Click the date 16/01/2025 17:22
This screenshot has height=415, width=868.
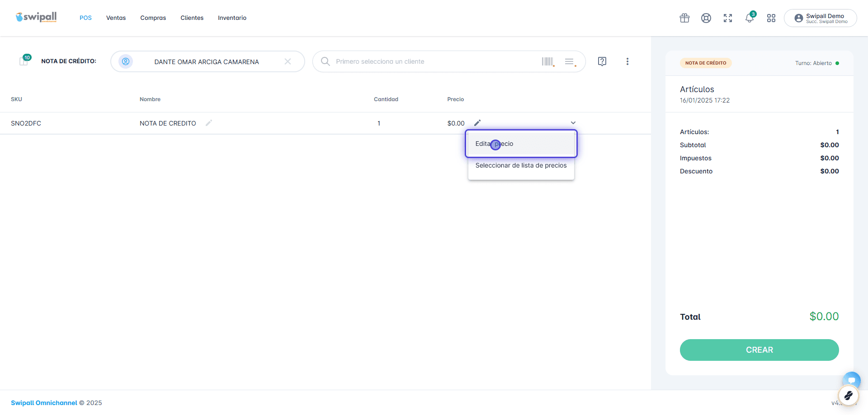pos(705,100)
